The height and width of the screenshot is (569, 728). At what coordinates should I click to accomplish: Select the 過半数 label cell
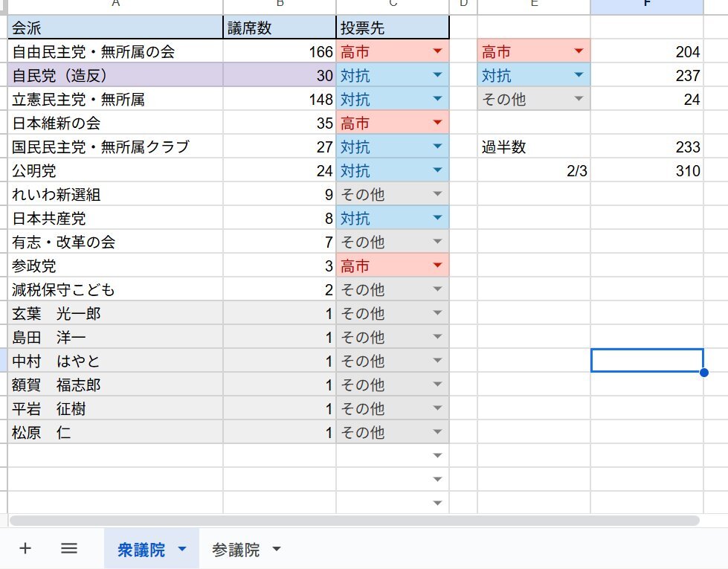(x=533, y=147)
